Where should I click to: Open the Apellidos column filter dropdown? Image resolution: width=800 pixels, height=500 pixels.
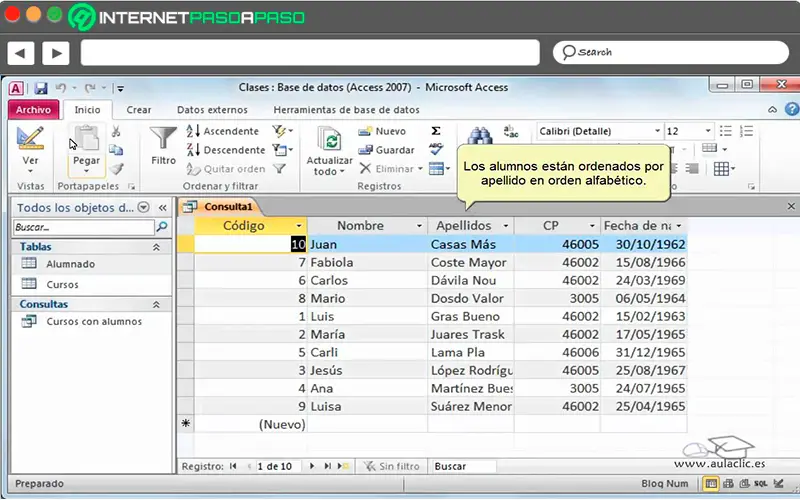tap(505, 226)
